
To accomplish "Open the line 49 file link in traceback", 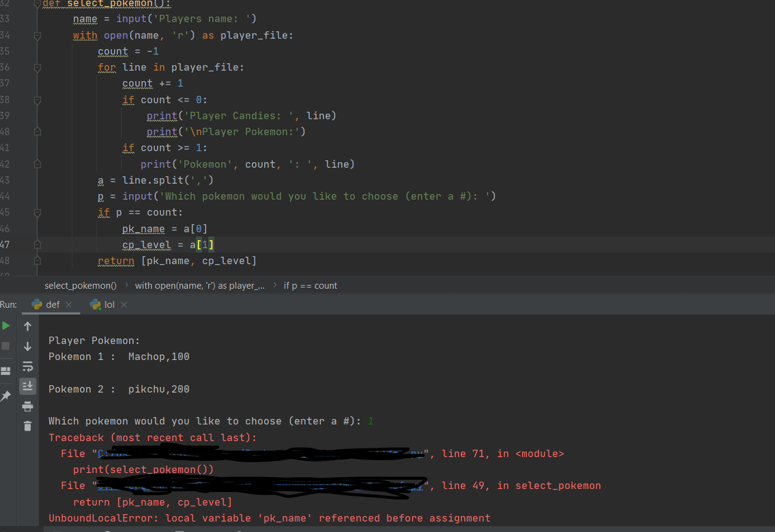I will (x=260, y=486).
